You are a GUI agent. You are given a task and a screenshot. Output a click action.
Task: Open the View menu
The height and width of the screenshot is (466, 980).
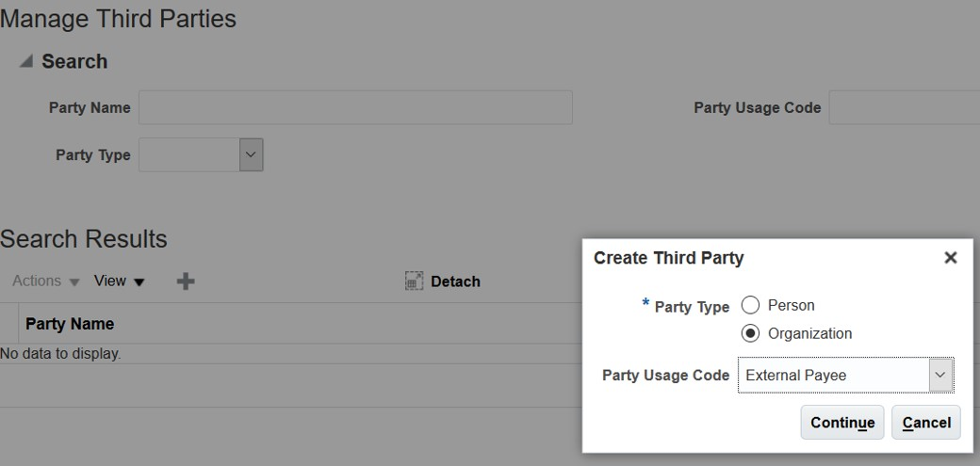(x=120, y=281)
